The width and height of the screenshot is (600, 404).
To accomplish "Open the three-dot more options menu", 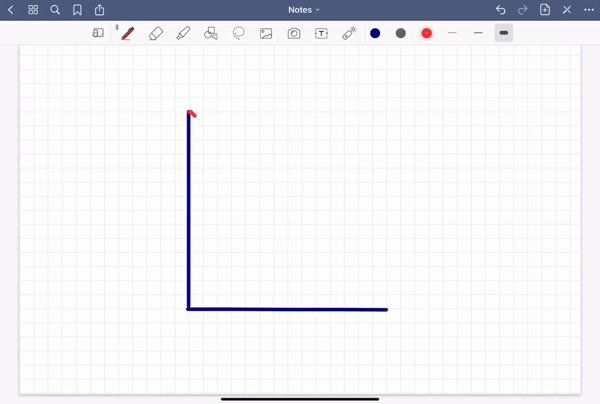I will pyautogui.click(x=589, y=9).
